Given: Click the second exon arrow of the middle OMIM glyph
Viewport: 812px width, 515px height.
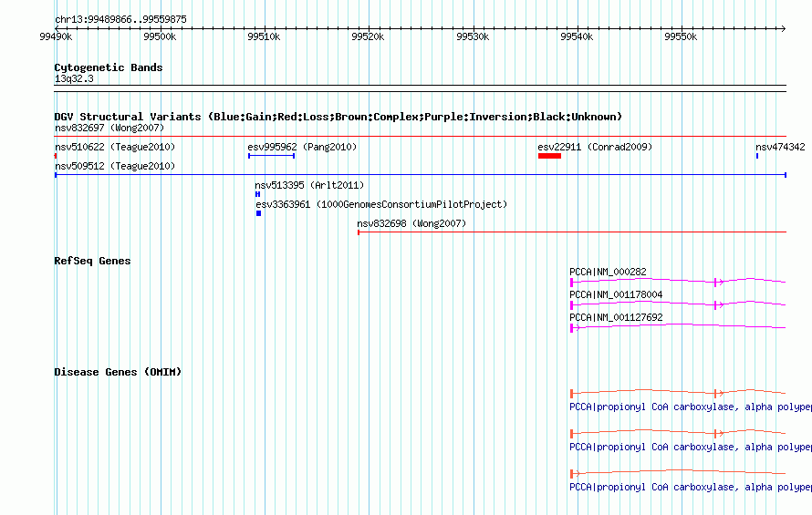Looking at the screenshot, I should tap(718, 433).
